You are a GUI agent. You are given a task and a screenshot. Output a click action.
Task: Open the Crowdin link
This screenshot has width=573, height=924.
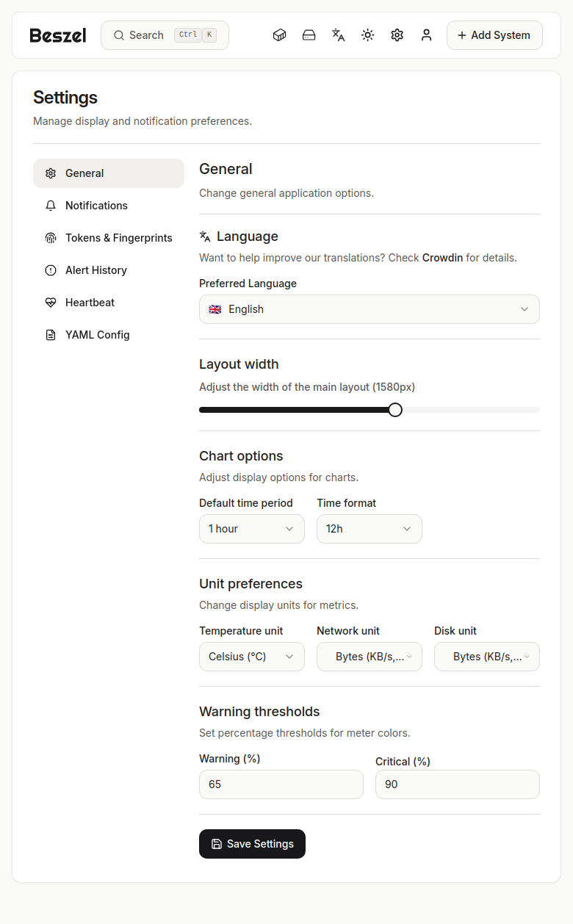pos(442,258)
